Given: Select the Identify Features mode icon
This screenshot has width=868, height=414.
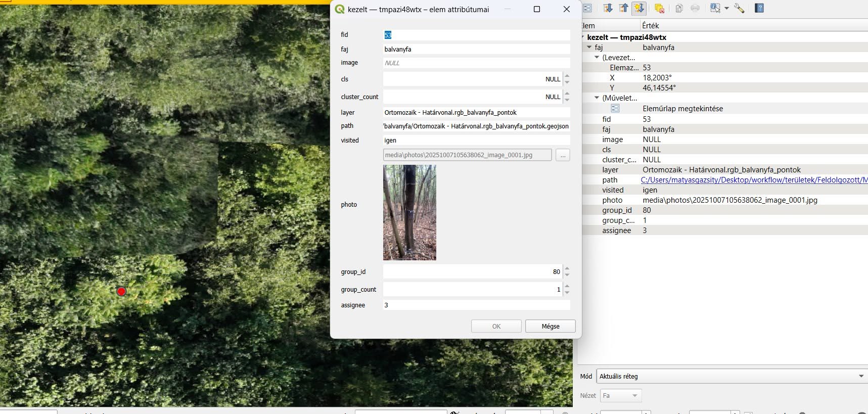Looking at the screenshot, I should [x=715, y=8].
